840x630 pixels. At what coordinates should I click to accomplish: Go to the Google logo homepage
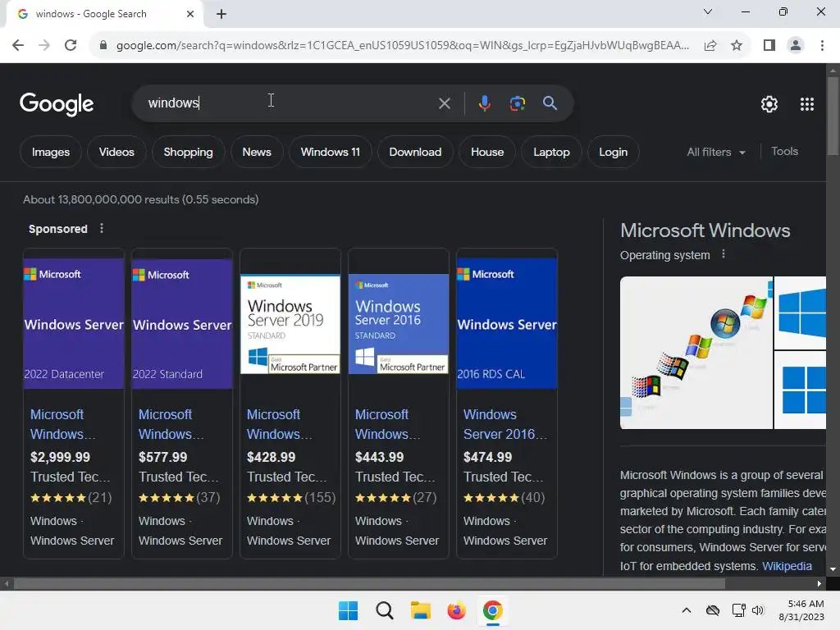57,104
